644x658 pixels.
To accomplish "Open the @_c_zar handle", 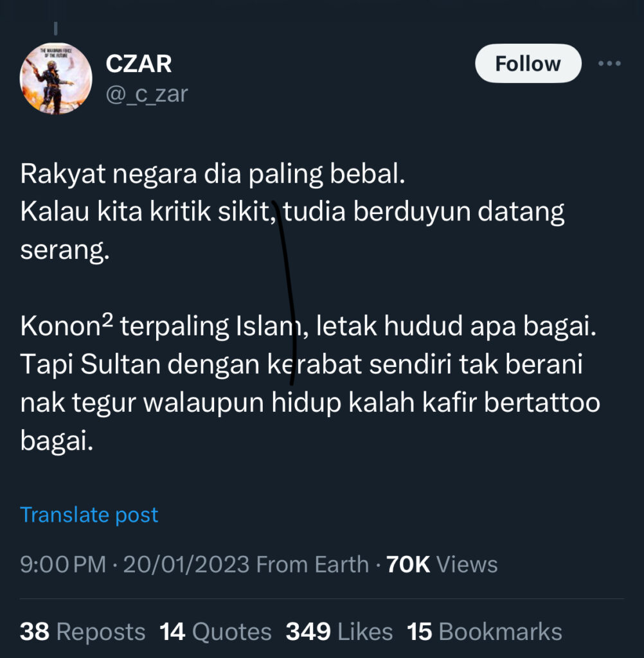I will coord(147,94).
